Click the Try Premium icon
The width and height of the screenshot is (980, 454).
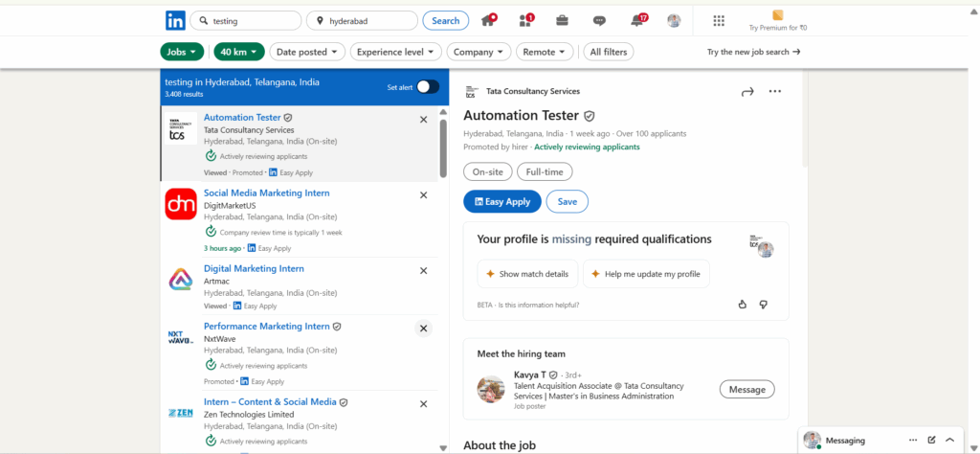(x=777, y=15)
